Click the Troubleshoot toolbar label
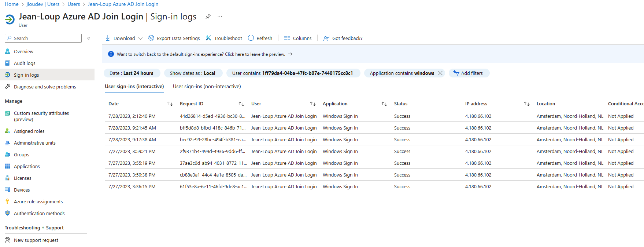This screenshot has height=247, width=644. point(228,38)
